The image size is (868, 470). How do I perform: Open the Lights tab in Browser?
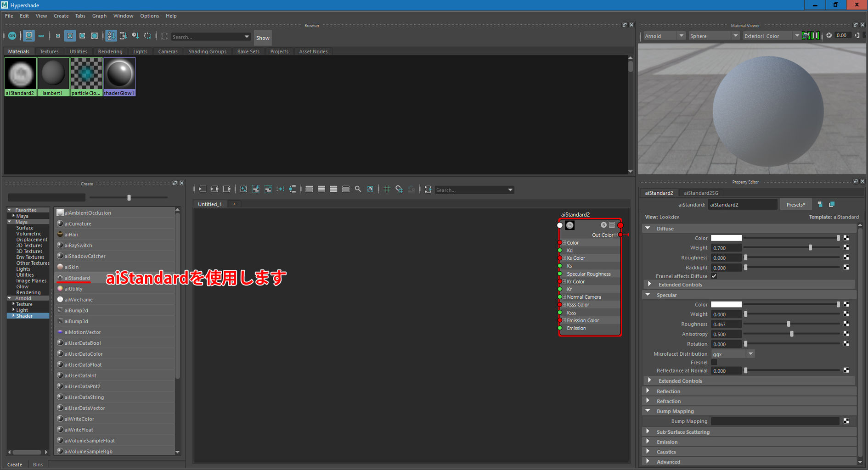click(140, 51)
